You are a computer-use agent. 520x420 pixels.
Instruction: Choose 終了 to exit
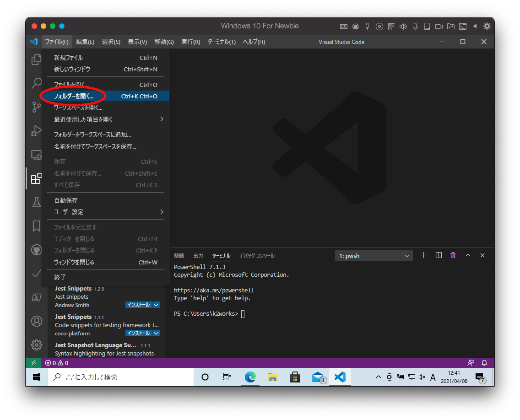tap(105, 277)
